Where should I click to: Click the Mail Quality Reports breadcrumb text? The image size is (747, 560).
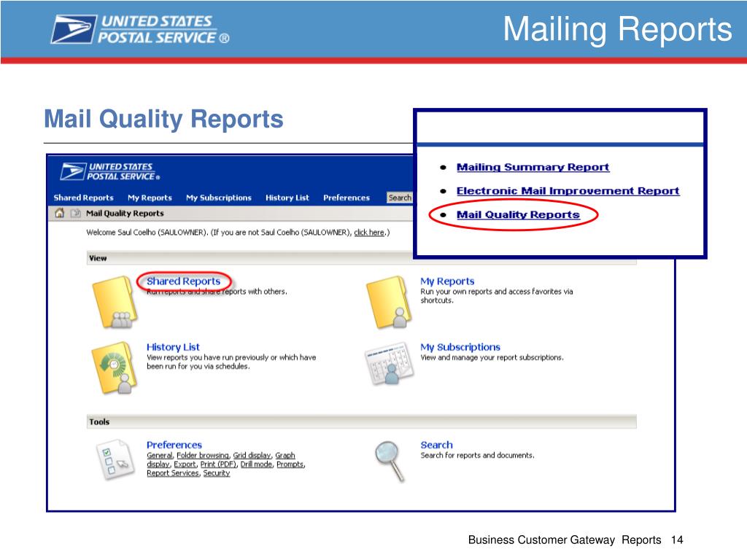(x=125, y=214)
